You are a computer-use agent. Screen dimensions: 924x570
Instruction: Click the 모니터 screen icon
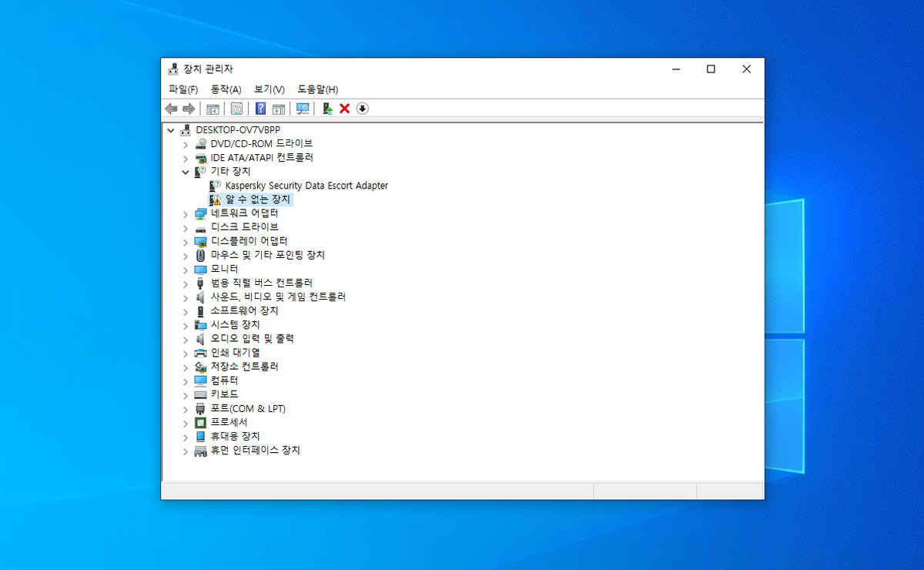tap(201, 269)
